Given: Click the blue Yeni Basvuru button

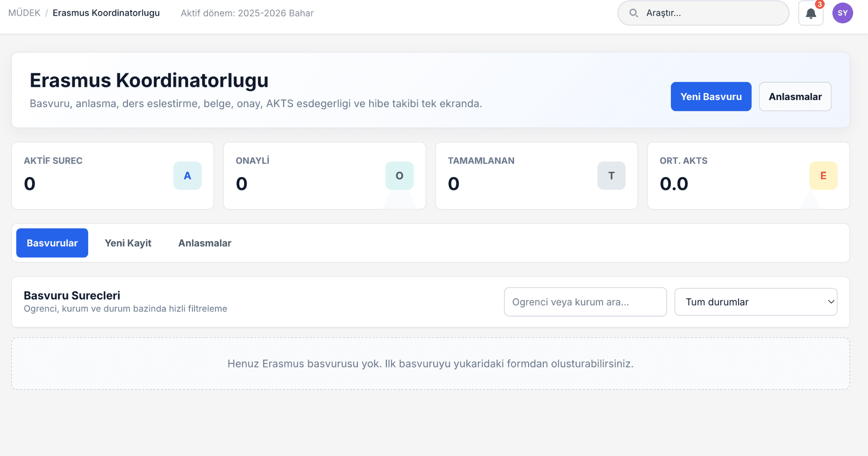Looking at the screenshot, I should click(711, 97).
